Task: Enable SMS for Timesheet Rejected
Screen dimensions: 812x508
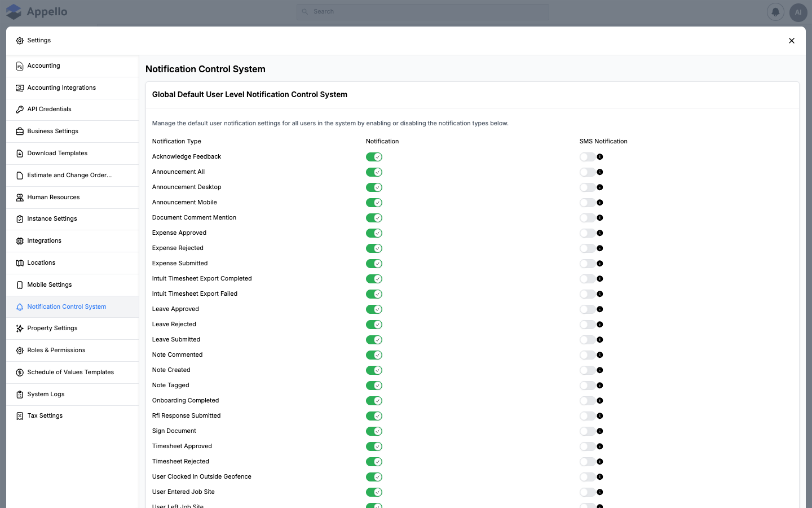Action: coord(588,462)
